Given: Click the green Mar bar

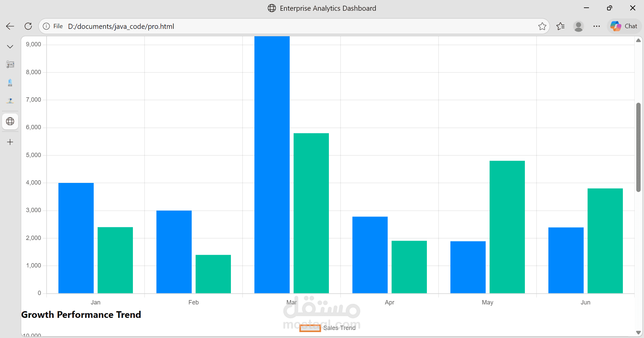Looking at the screenshot, I should click(311, 213).
